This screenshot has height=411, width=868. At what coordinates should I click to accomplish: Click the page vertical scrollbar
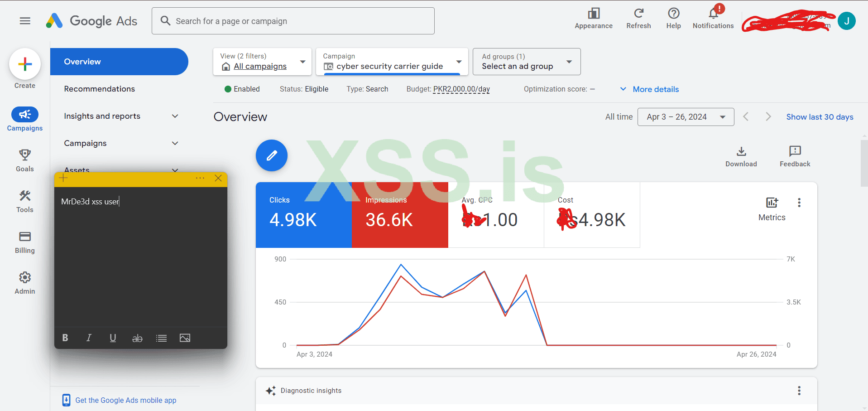coord(864,163)
